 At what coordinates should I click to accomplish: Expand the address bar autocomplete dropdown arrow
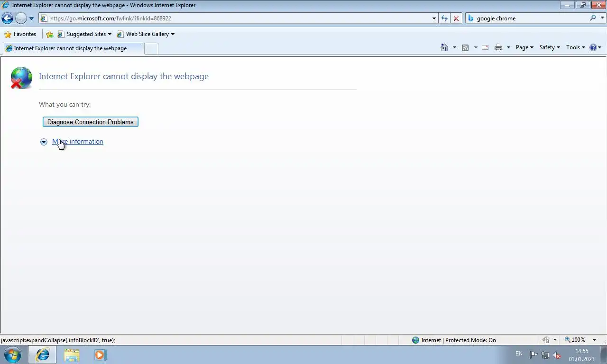tap(434, 18)
